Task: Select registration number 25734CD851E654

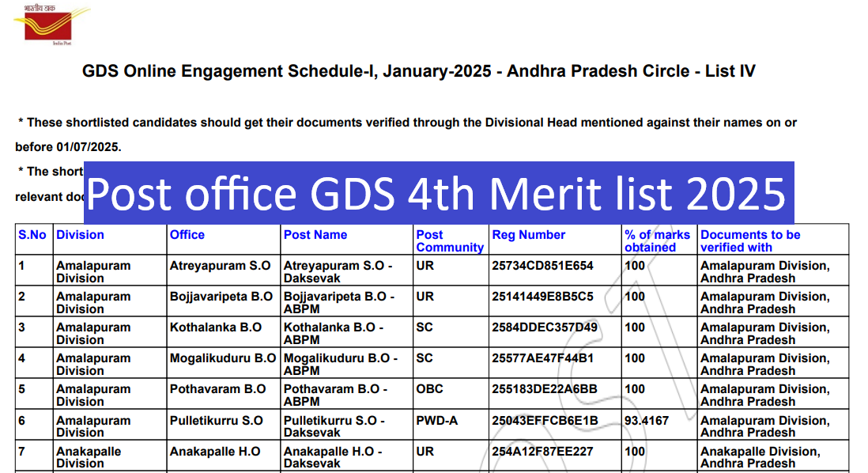Action: [542, 266]
